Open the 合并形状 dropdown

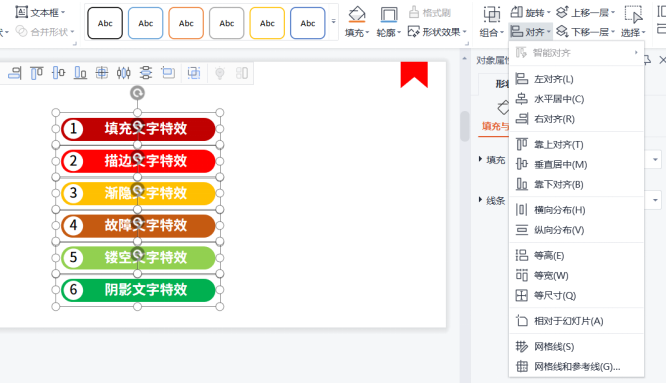(45, 31)
